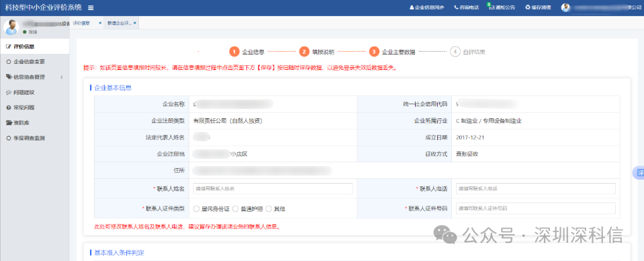Click the floating 评 button at right edge

(x=639, y=173)
